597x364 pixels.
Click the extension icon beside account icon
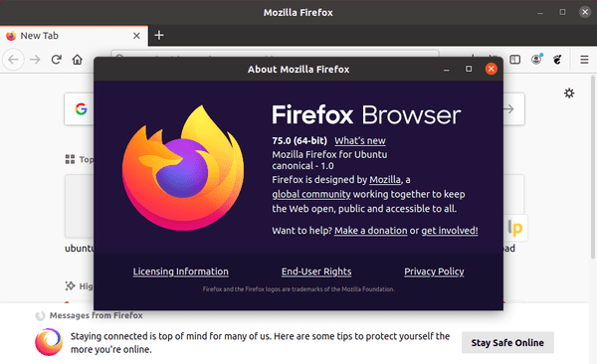(x=557, y=60)
